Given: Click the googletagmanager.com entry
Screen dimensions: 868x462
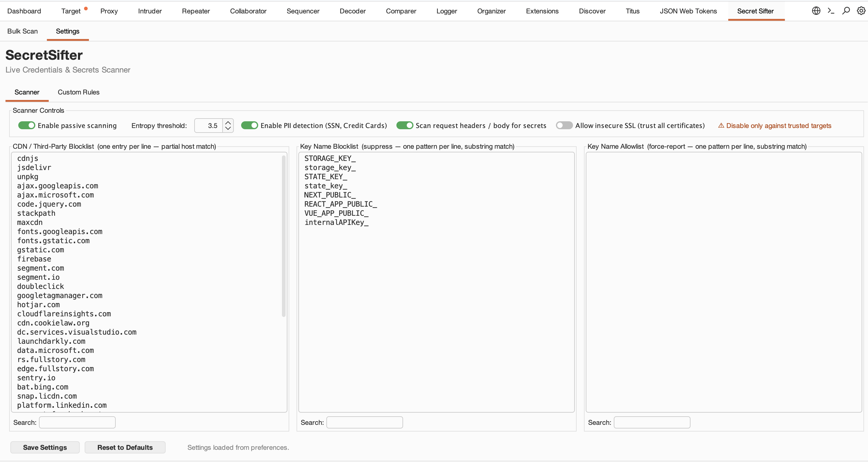Looking at the screenshot, I should 60,295.
